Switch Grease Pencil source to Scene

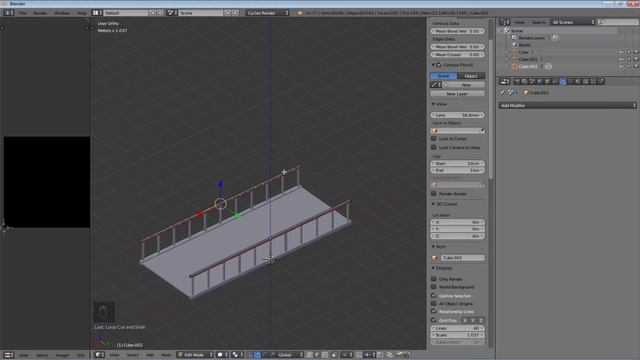pyautogui.click(x=444, y=76)
